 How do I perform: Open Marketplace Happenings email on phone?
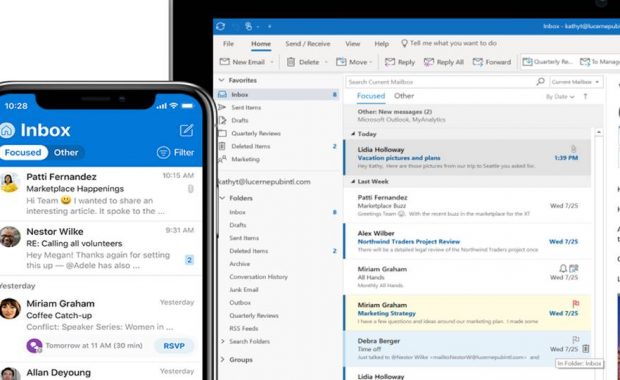(101, 194)
